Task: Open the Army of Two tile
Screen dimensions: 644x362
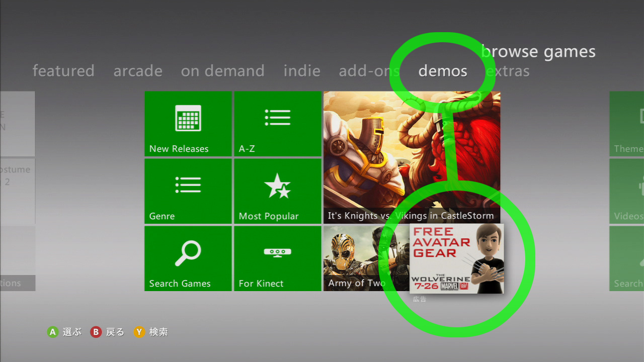Action: [366, 258]
